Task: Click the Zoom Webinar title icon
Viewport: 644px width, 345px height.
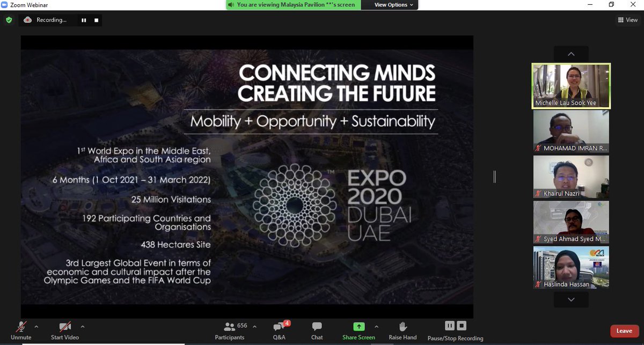Action: coord(5,5)
